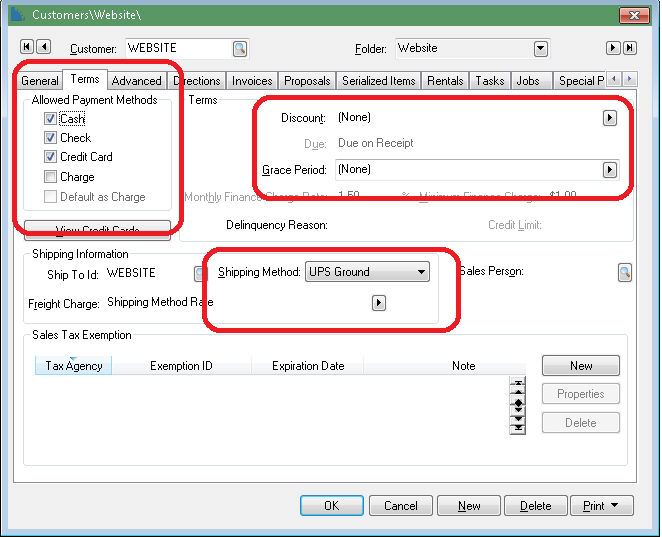Click the Freight Charge arrow button
662x537 pixels.
click(378, 302)
